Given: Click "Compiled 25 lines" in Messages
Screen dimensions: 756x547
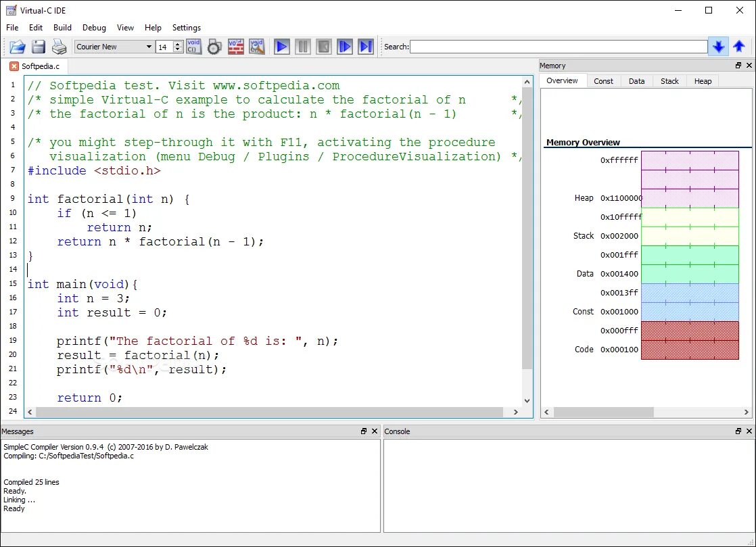Looking at the screenshot, I should pyautogui.click(x=31, y=482).
